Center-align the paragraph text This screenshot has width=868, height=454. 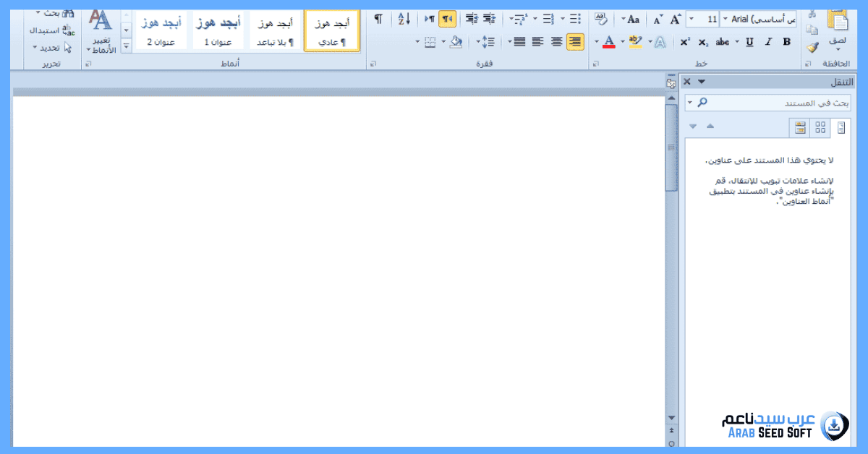556,42
